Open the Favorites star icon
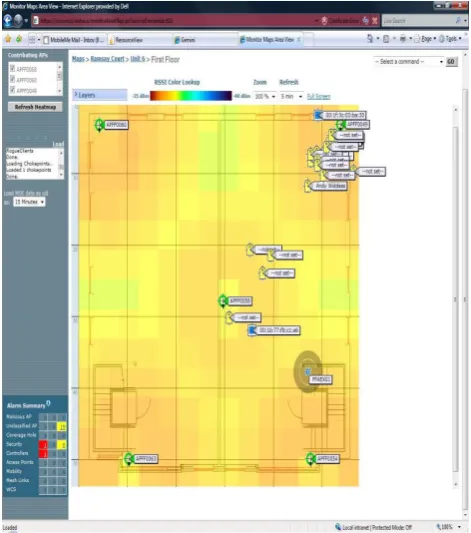The height and width of the screenshot is (533, 471). click(8, 39)
